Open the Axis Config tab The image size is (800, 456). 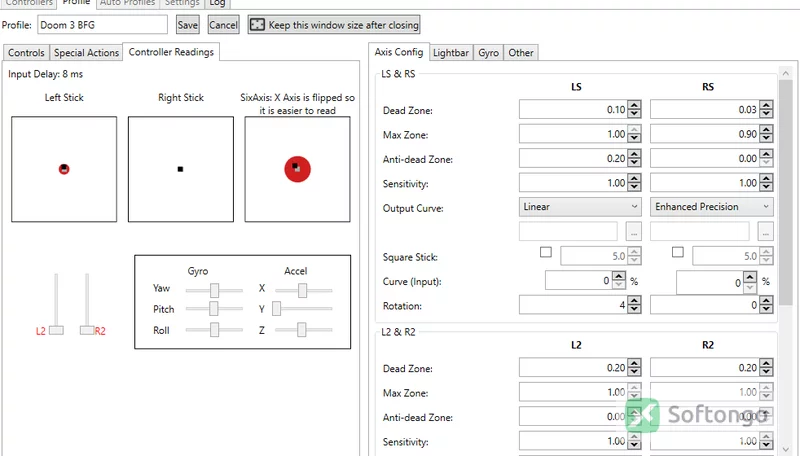point(398,52)
